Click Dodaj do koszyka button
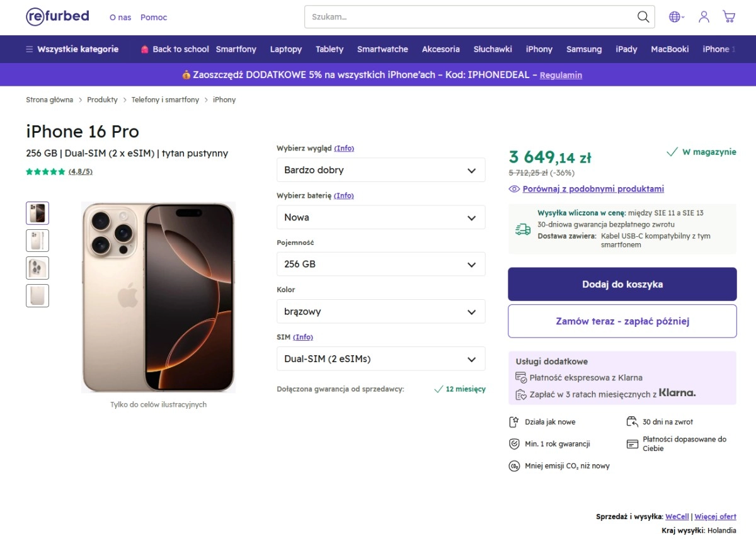This screenshot has height=548, width=756. [x=622, y=284]
